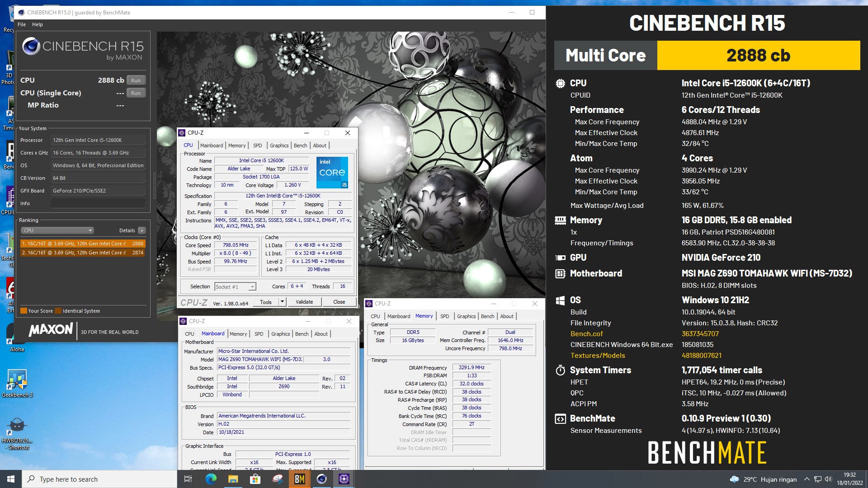Click the Memory icon in BenchMate panel
This screenshot has width=868, height=488.
(x=560, y=220)
